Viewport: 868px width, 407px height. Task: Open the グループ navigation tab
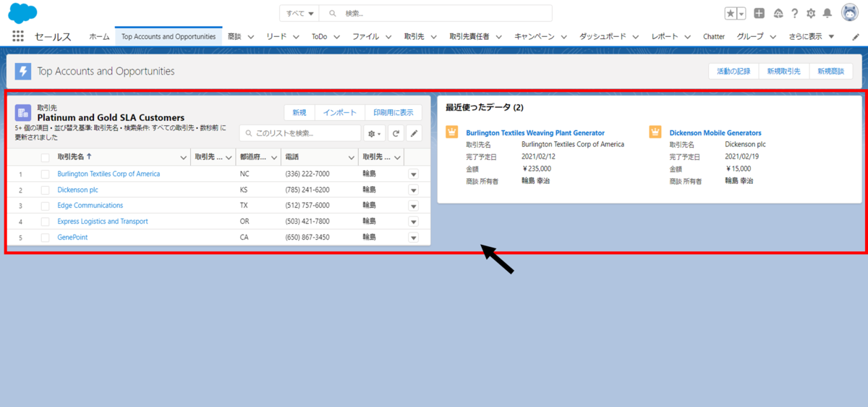(750, 36)
